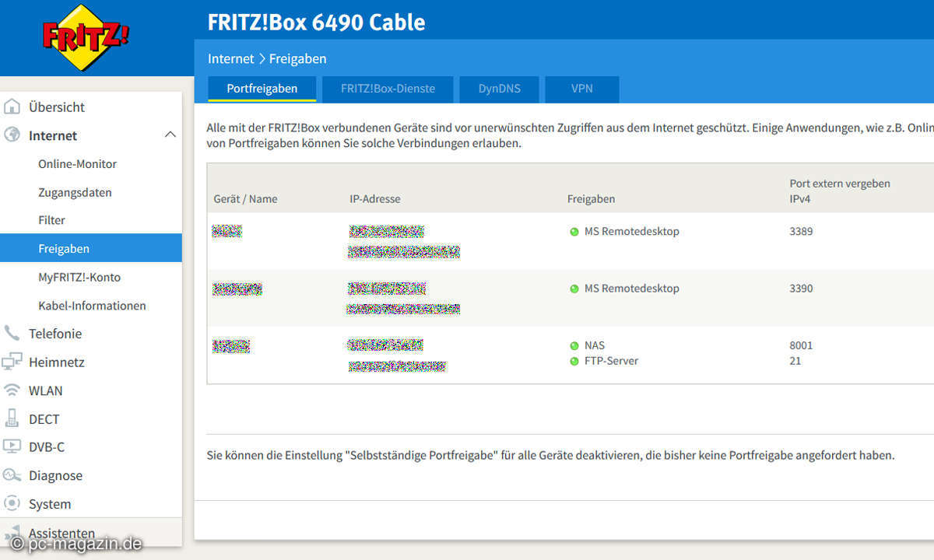Click Port extern vergeben IPv4 header

(x=840, y=191)
